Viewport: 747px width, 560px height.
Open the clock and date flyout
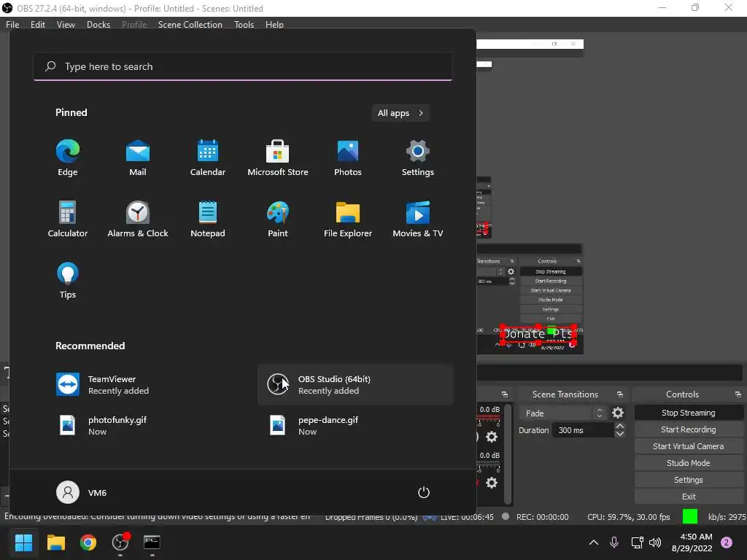click(x=692, y=542)
